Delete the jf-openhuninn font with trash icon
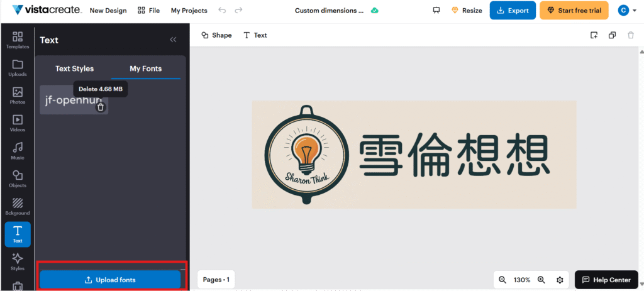 tap(100, 107)
